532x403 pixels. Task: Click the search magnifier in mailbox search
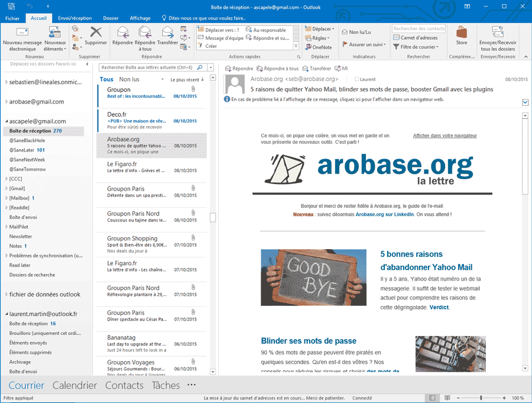(200, 67)
